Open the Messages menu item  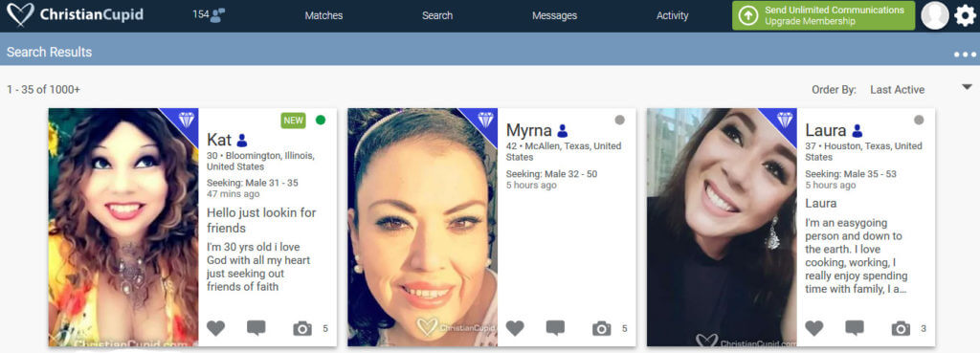pyautogui.click(x=554, y=15)
